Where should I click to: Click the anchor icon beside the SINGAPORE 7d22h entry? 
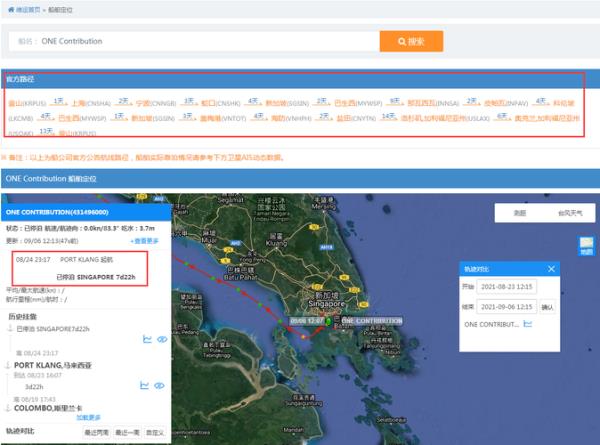[x=10, y=329]
